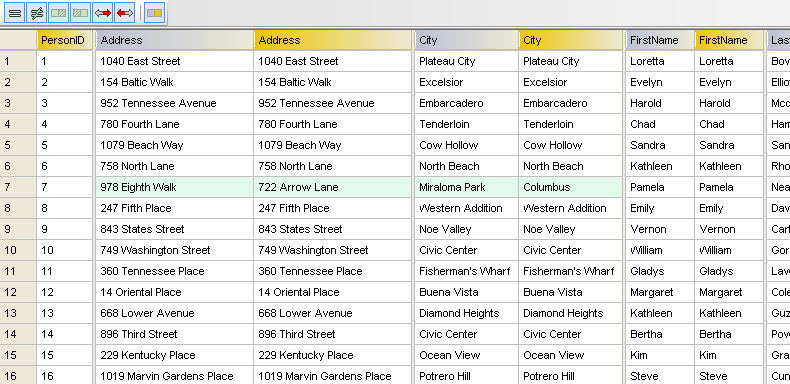Click left-side 'Diamond Heights' city cell
This screenshot has height=384, width=790.
click(467, 313)
